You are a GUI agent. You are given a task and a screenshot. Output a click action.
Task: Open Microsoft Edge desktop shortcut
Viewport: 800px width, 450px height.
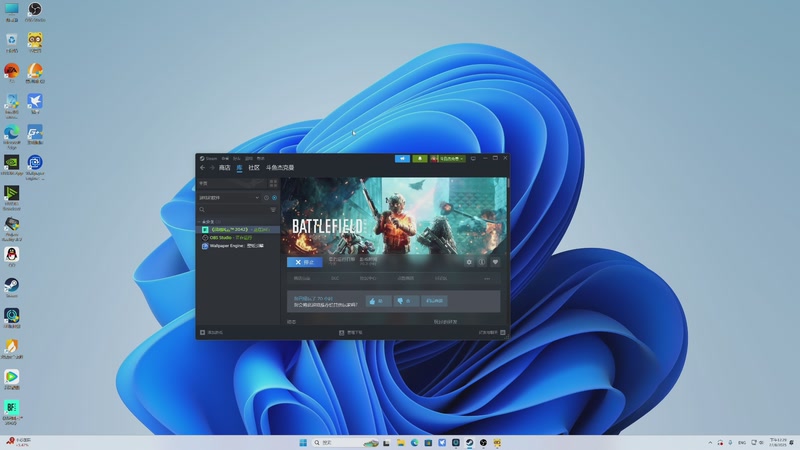(x=11, y=137)
